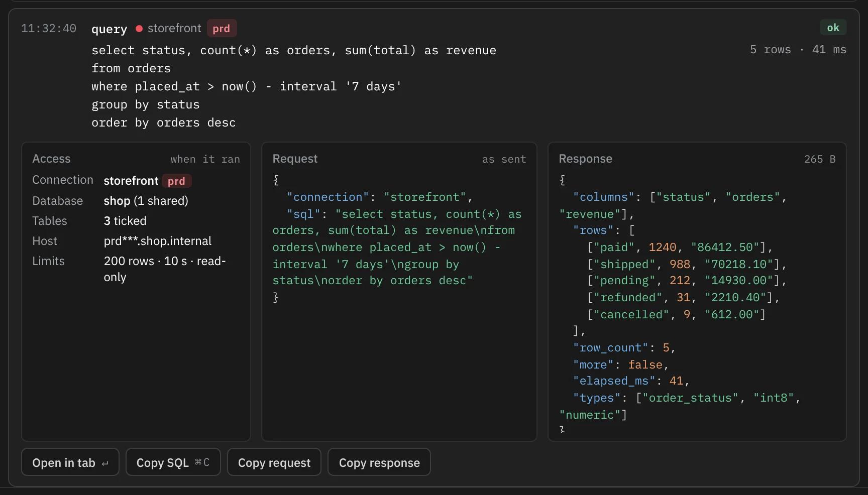Click the 'shop (1 shared)' database value

[146, 201]
